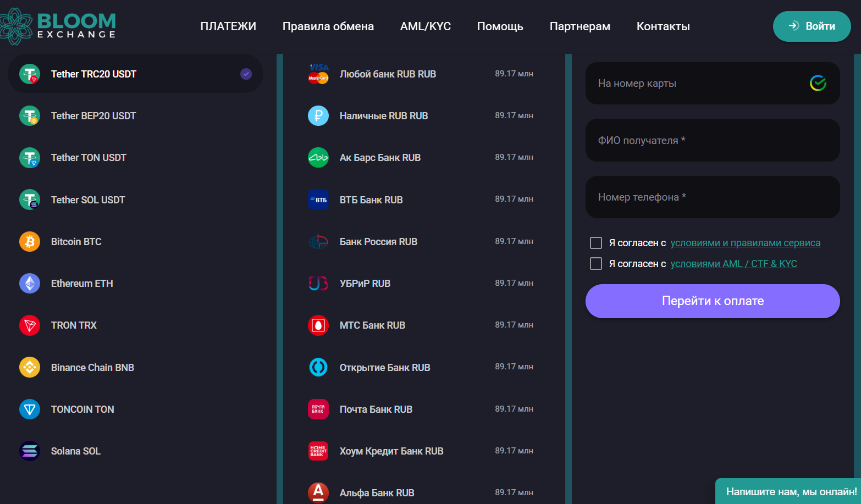861x504 pixels.
Task: Click the Войти login button
Action: pyautogui.click(x=812, y=26)
